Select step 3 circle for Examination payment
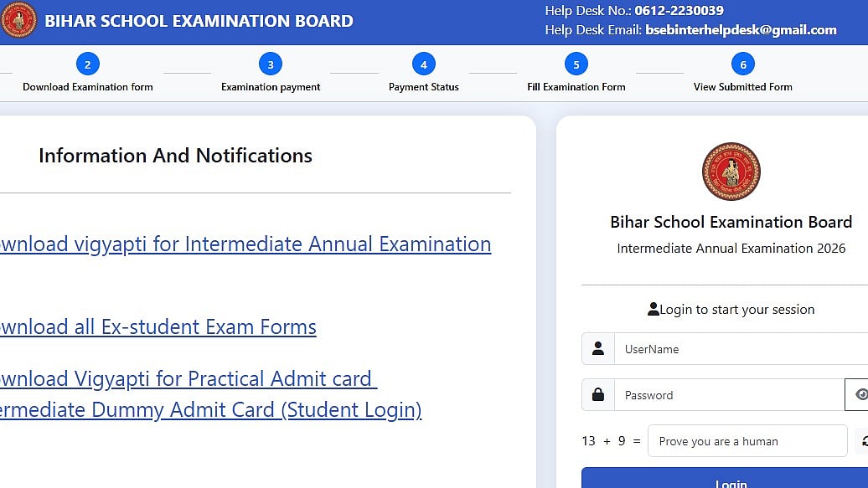 [270, 64]
